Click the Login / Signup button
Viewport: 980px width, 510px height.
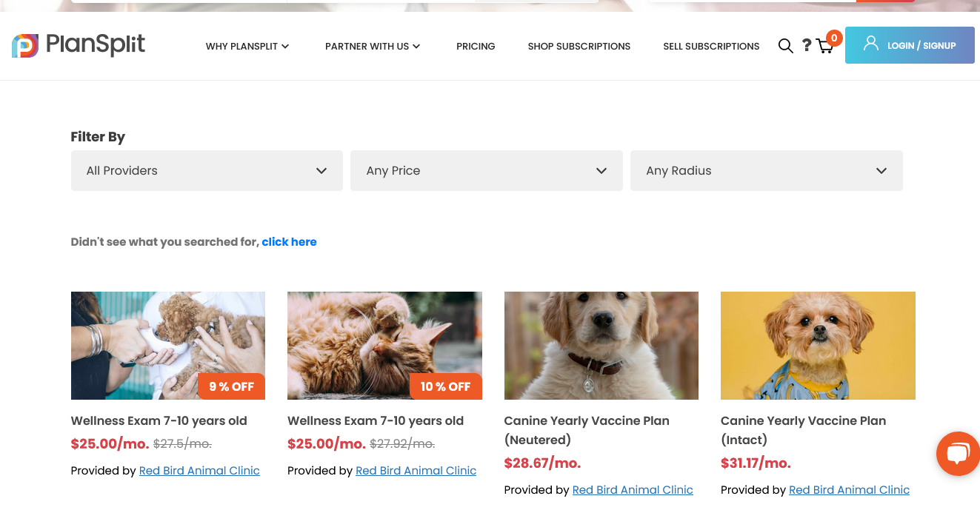coord(910,46)
